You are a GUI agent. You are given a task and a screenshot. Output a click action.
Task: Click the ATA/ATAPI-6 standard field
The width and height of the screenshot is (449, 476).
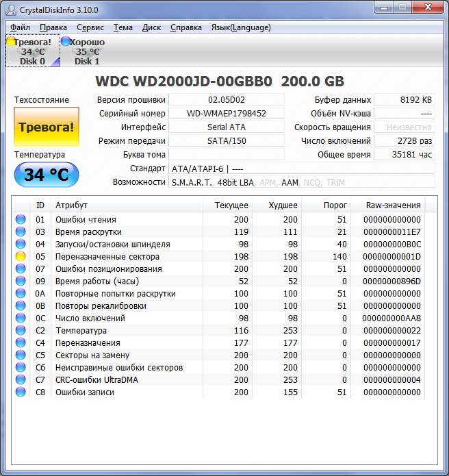302,168
